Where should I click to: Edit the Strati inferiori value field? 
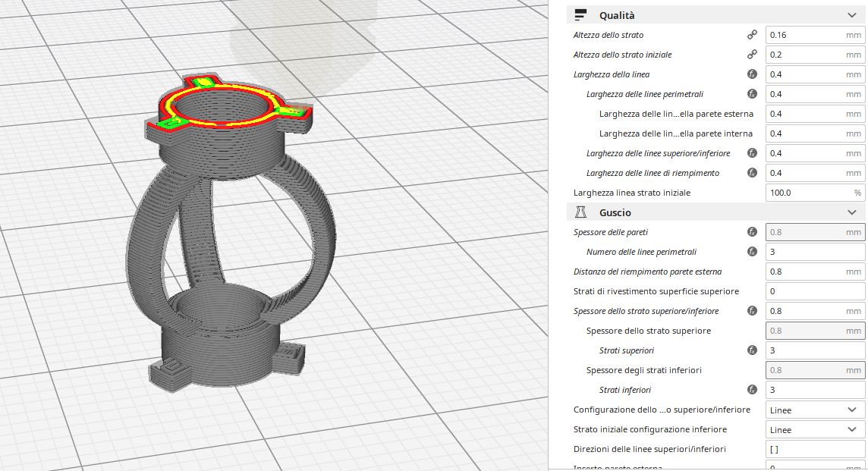pyautogui.click(x=815, y=390)
